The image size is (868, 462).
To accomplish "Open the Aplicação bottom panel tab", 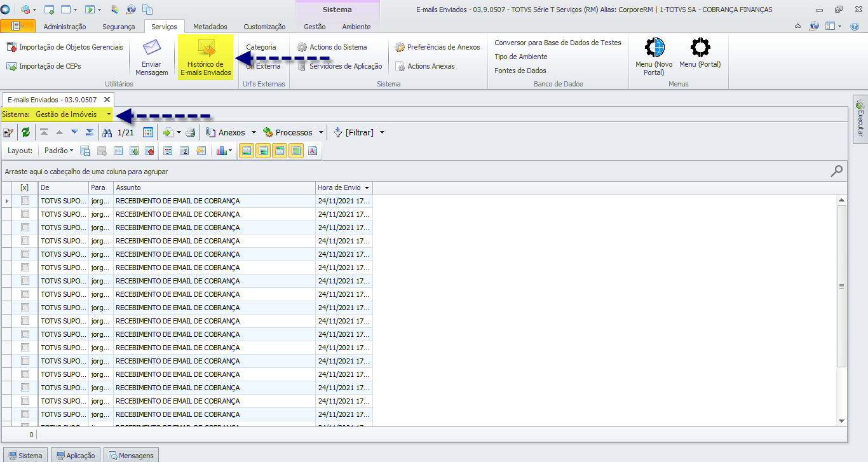I will tap(76, 455).
